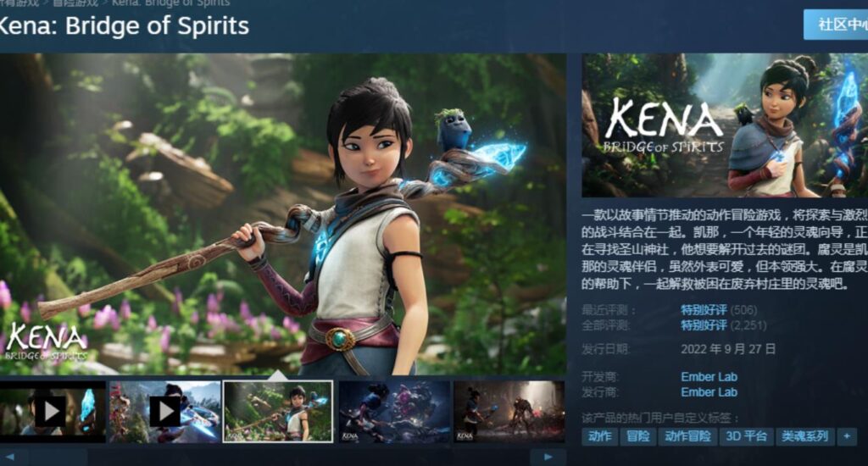Image resolution: width=868 pixels, height=466 pixels.
Task: Open the 社区中心 community hub button
Action: click(x=836, y=25)
